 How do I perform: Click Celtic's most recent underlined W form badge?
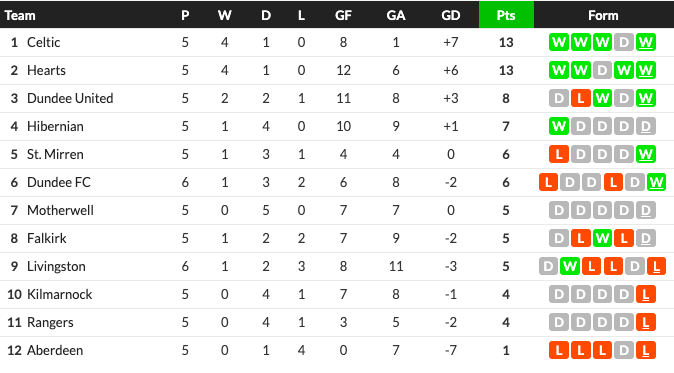(x=646, y=43)
